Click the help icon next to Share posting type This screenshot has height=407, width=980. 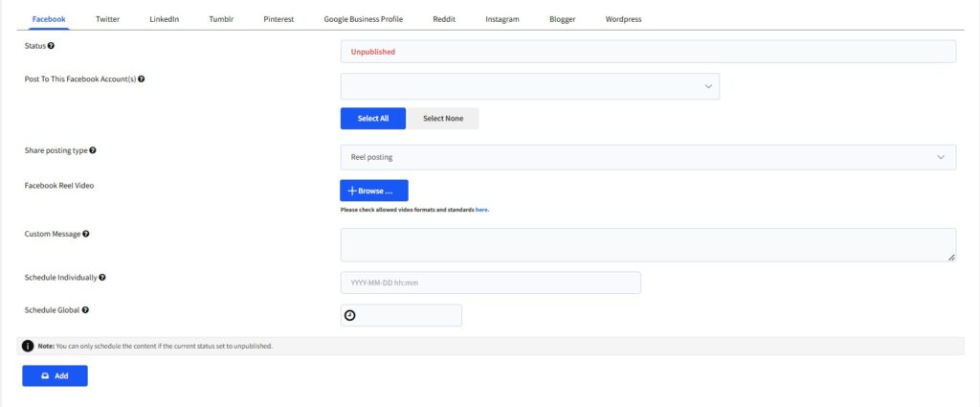(x=93, y=150)
